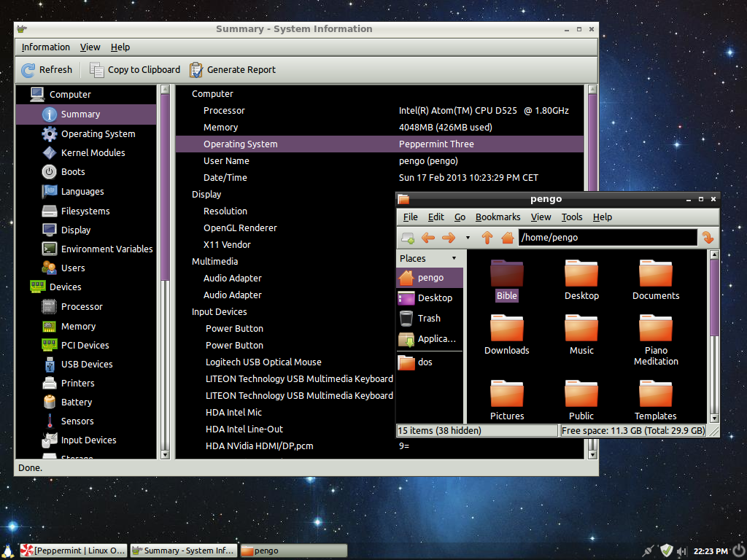This screenshot has width=747, height=560.
Task: Click the Users icon in the sidebar
Action: 50,268
